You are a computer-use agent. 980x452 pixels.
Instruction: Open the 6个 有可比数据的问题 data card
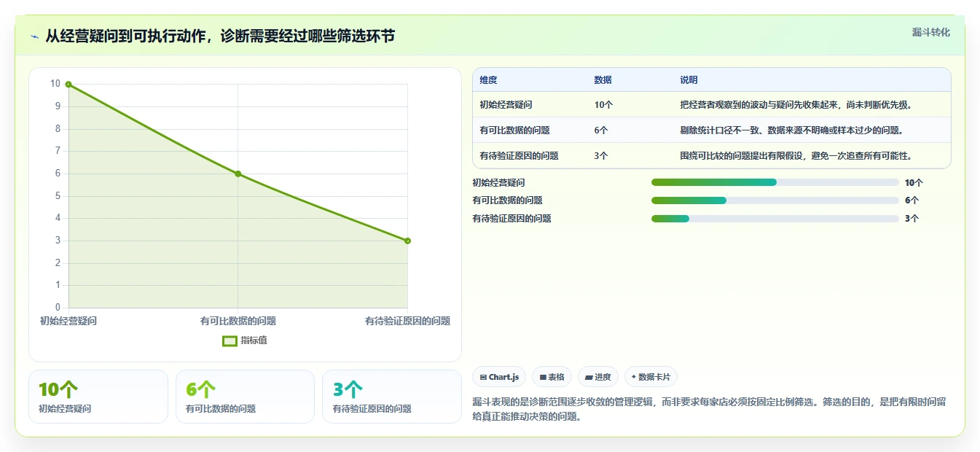(245, 397)
